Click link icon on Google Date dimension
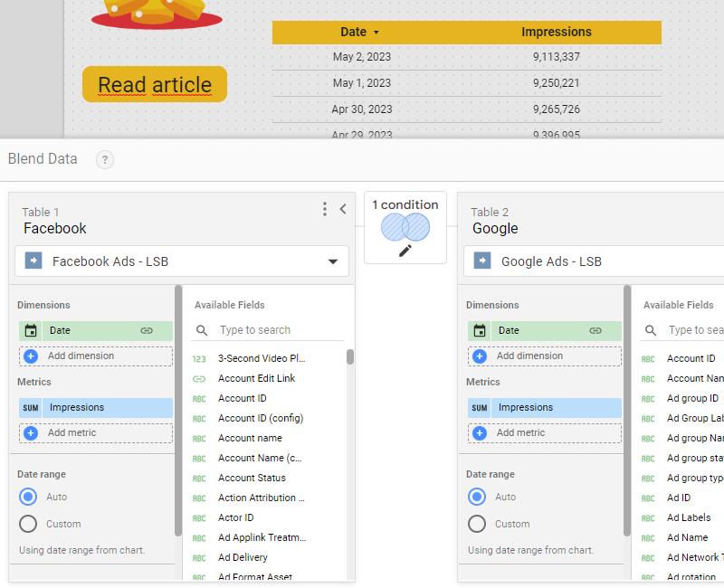Screen dimensions: 724x588 coord(595,330)
